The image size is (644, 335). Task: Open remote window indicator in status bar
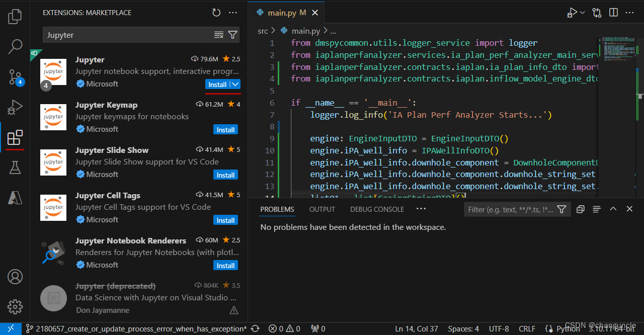(x=11, y=329)
